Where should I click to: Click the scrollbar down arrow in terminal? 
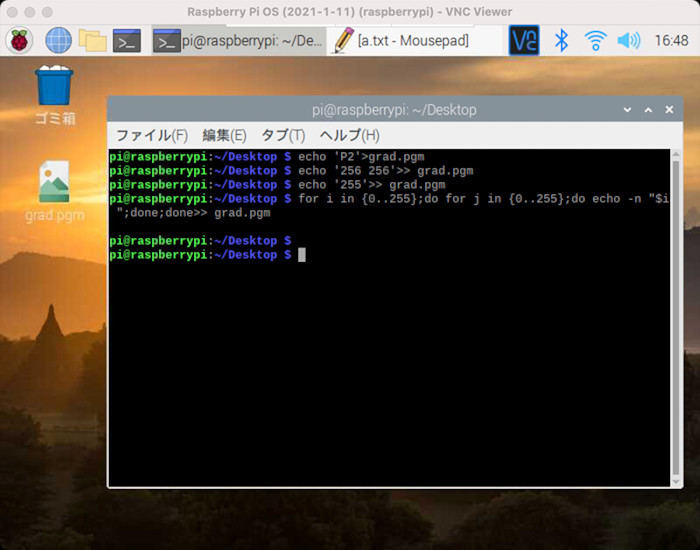[x=676, y=481]
